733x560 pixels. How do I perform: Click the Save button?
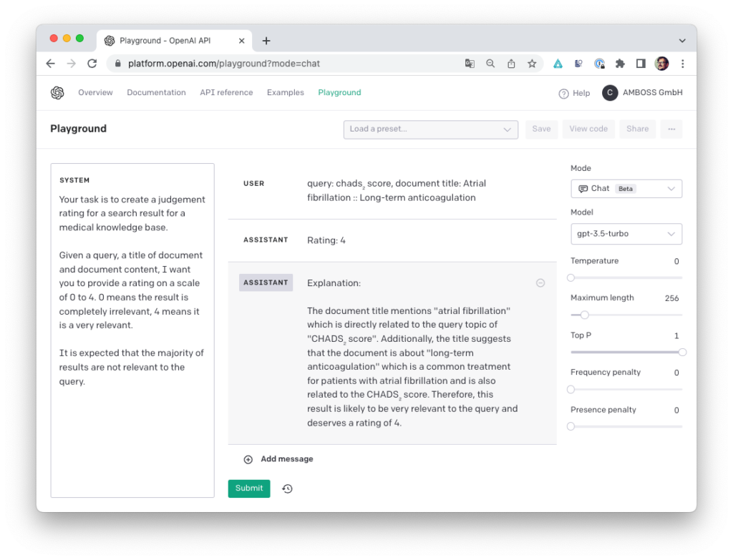(x=541, y=129)
